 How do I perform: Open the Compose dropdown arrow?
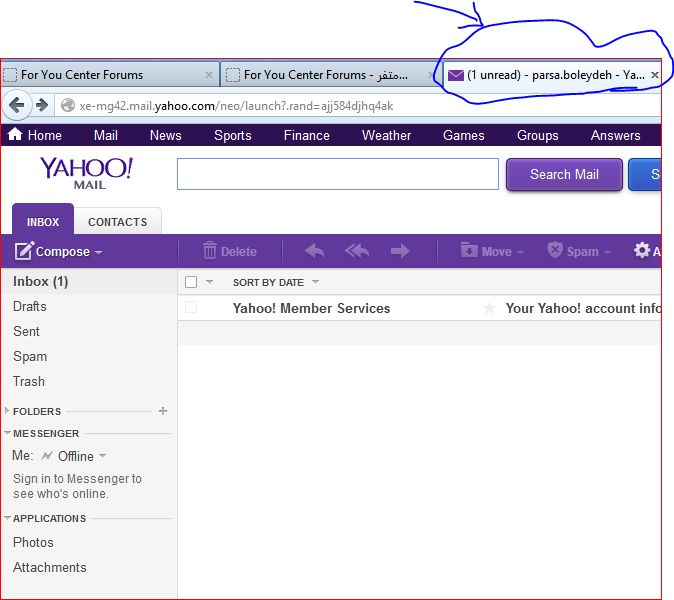(98, 252)
